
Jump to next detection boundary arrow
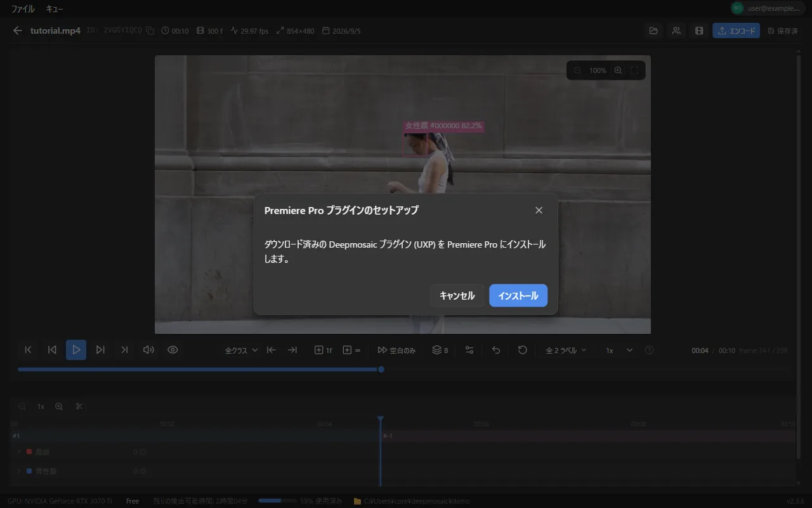[292, 350]
